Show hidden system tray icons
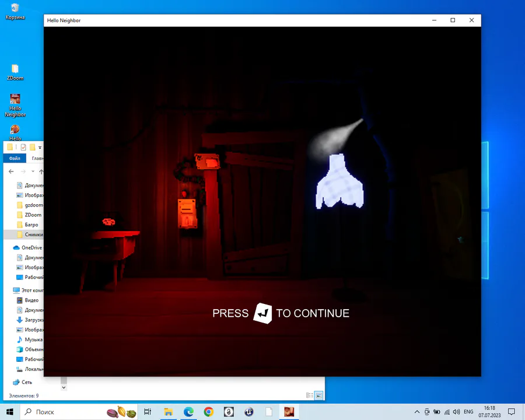Screen dimensions: 525x420 [417, 412]
